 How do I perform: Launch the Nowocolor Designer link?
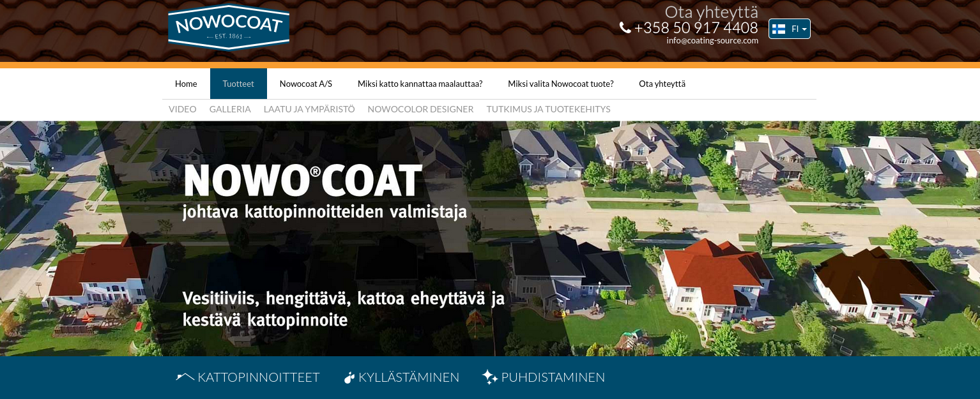click(x=420, y=109)
